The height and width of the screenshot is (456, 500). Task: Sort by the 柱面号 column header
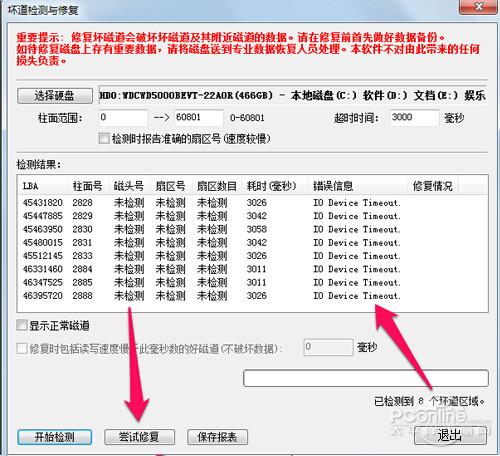pyautogui.click(x=89, y=186)
